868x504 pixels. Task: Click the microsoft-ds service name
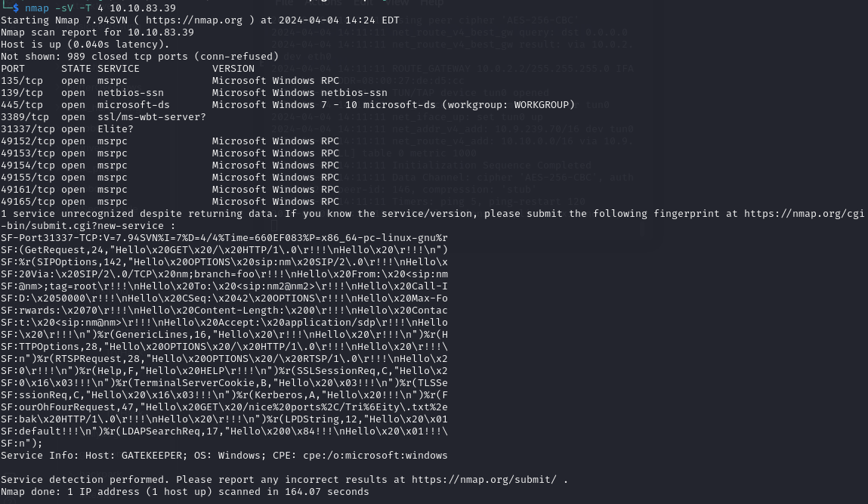click(134, 105)
